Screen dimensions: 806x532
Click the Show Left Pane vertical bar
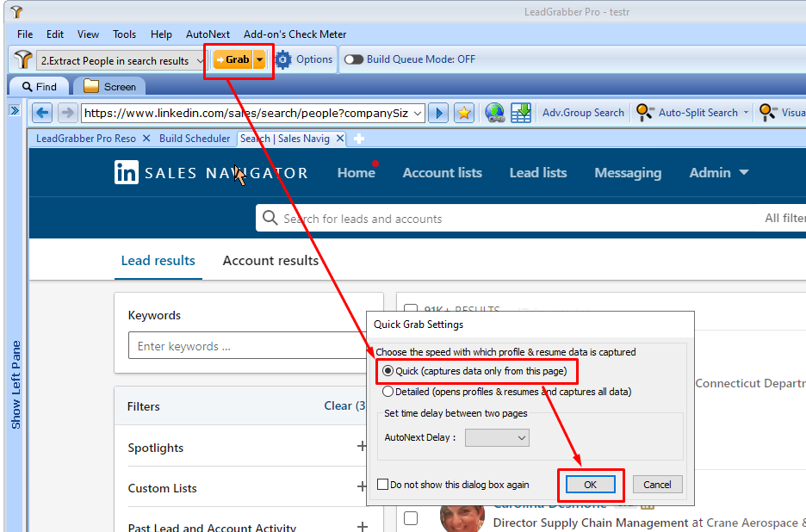coord(15,385)
